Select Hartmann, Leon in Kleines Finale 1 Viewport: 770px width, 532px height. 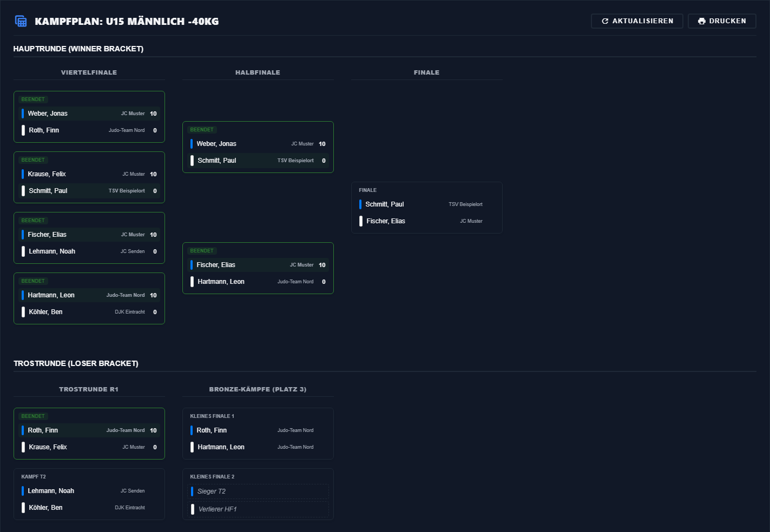[x=258, y=447]
